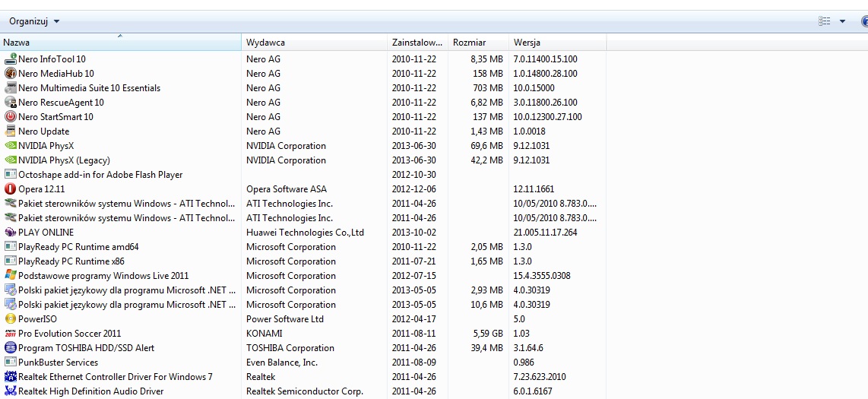868x399 pixels.
Task: Click version 21.005.11.17.264
Action: 545,233
